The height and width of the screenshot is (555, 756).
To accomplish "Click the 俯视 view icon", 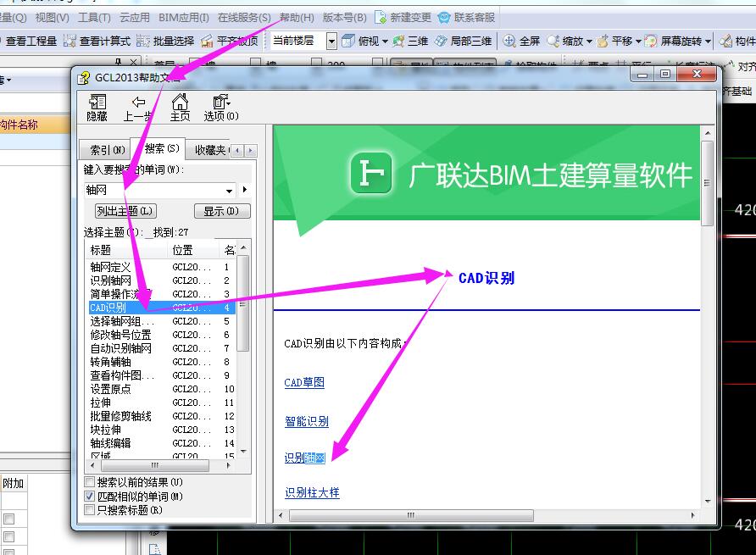I will point(348,41).
